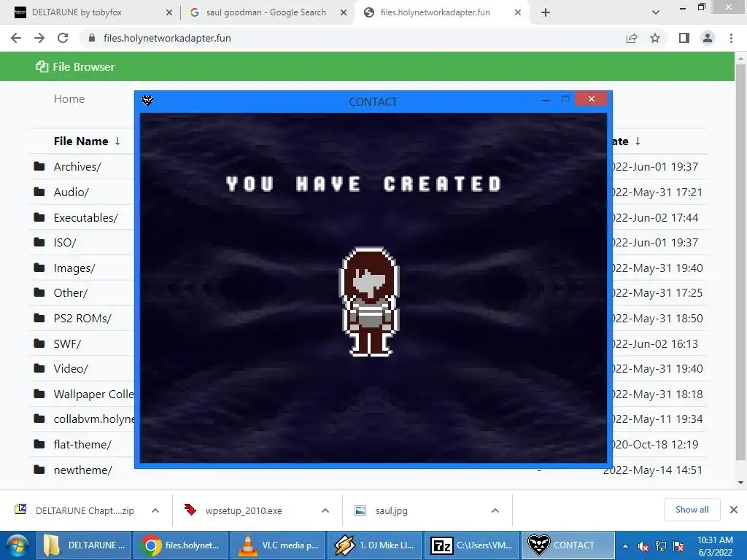Close the downloads bar
The width and height of the screenshot is (747, 560).
tap(734, 510)
